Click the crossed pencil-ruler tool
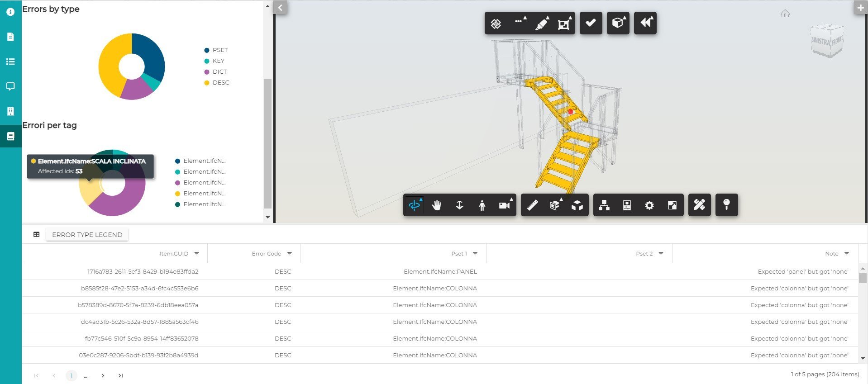The width and height of the screenshot is (868, 384). point(700,205)
